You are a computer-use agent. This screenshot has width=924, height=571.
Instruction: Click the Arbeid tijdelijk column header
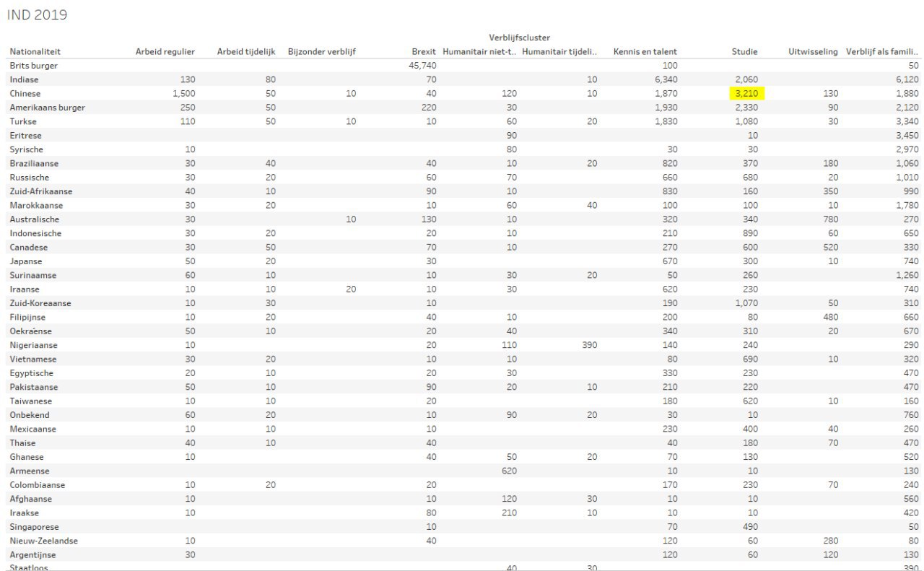pyautogui.click(x=246, y=51)
